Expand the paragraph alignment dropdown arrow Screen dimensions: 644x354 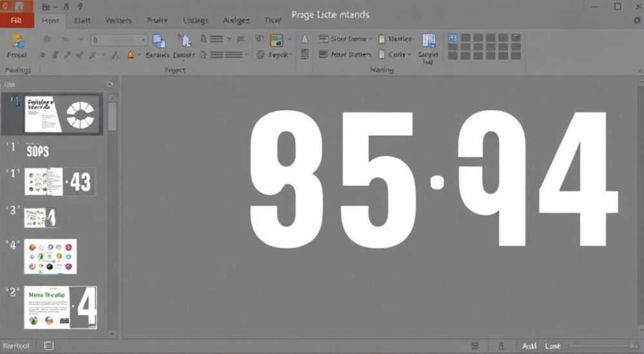tap(247, 55)
